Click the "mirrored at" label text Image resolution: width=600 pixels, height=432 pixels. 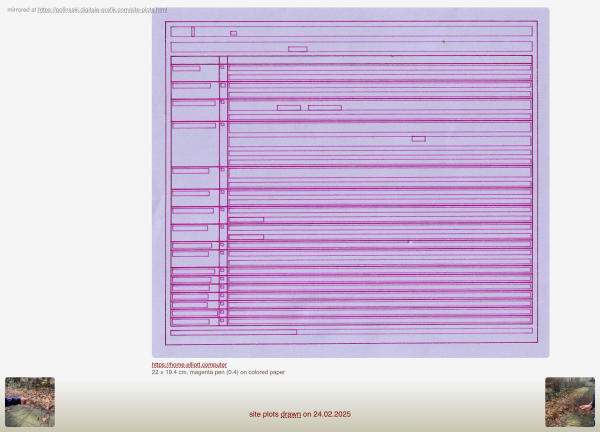pyautogui.click(x=21, y=9)
